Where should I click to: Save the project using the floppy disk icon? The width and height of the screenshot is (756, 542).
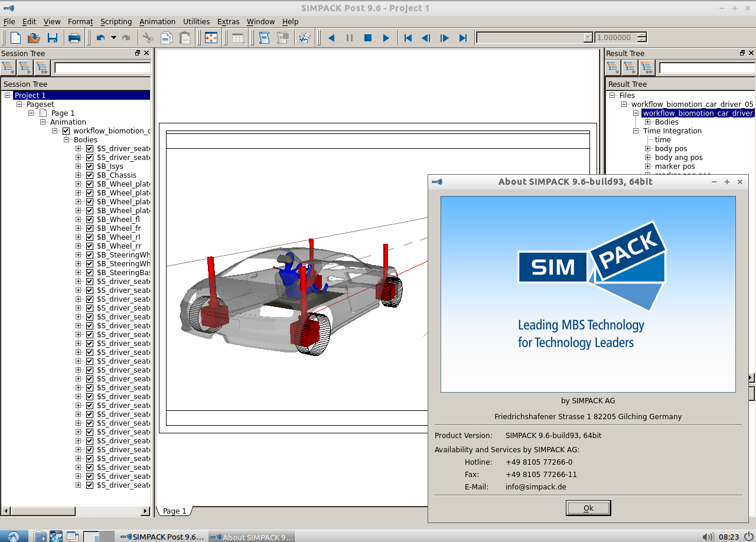coord(53,38)
